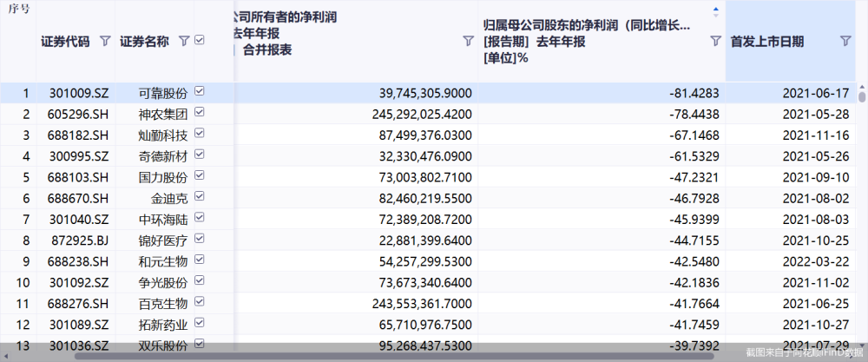Open filter for 首发上市日期 column
868x362 pixels.
[x=845, y=41]
